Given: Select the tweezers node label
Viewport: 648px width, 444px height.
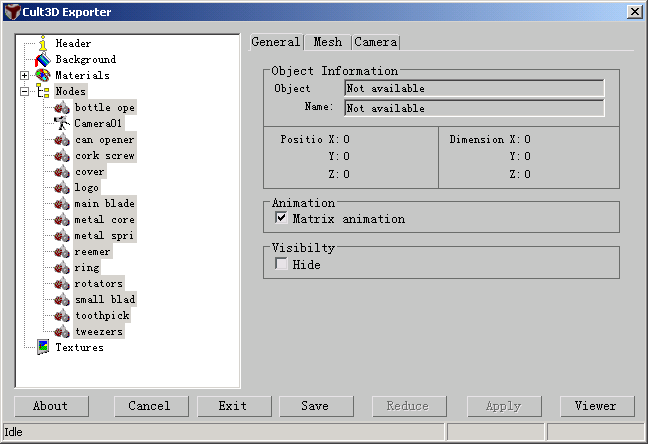Looking at the screenshot, I should pos(99,332).
